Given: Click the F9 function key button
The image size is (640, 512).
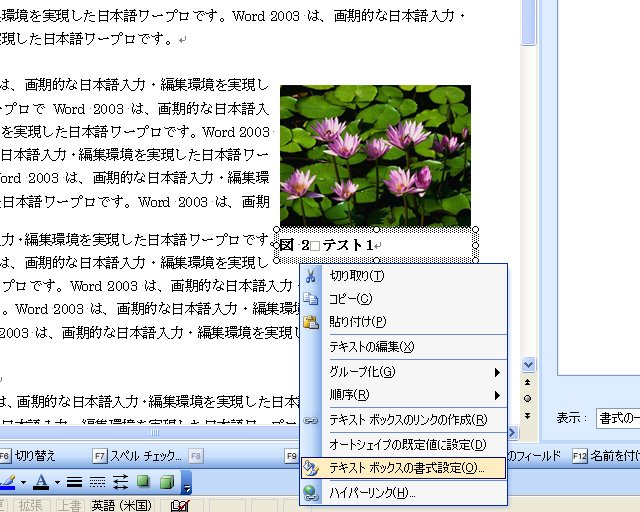Looking at the screenshot, I should [x=291, y=456].
